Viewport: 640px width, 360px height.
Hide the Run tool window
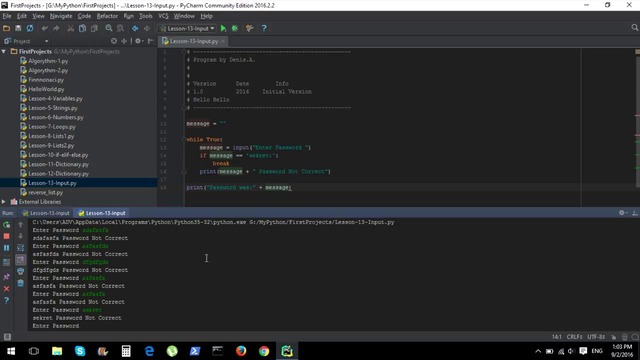(635, 213)
